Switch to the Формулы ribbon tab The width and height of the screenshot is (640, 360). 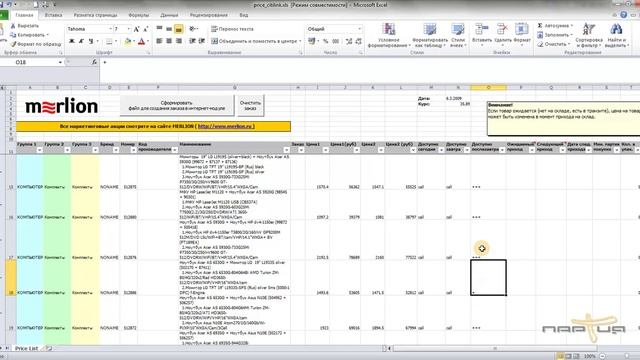click(x=139, y=15)
